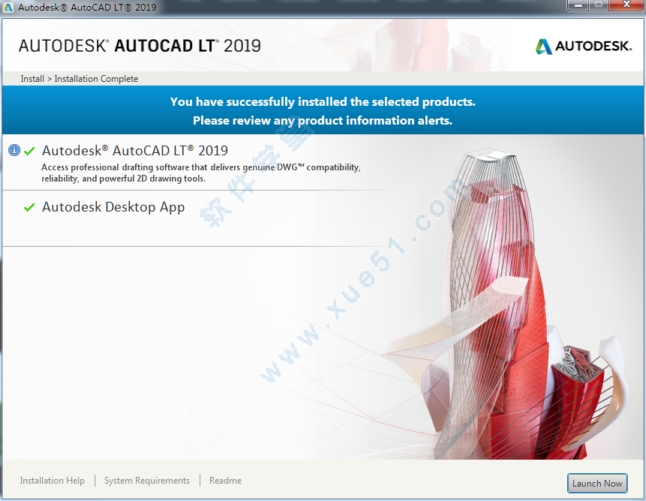Click the green checkmark next to Autodesk AutoCAD LT 2019
The height and width of the screenshot is (501, 646).
tap(29, 151)
